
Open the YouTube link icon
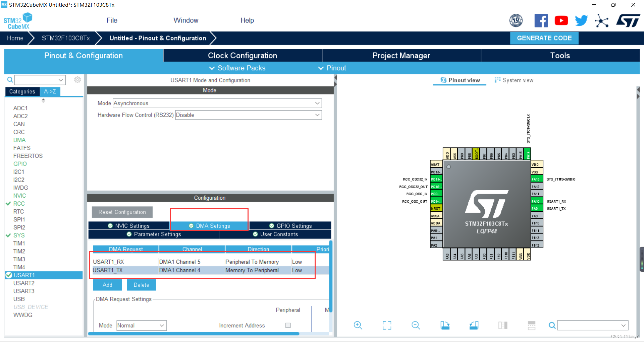click(x=561, y=21)
